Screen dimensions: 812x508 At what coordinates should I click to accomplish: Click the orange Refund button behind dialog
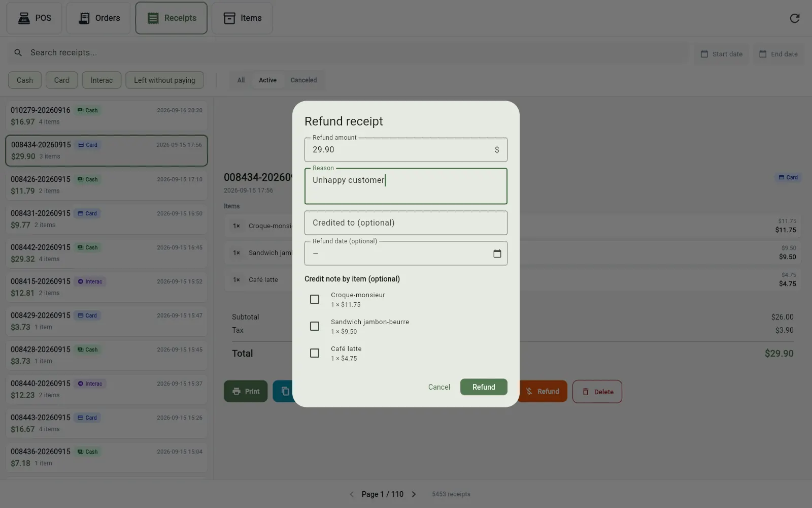point(543,392)
